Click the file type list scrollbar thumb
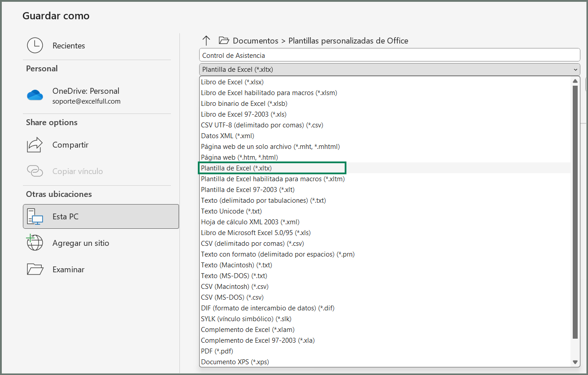The width and height of the screenshot is (588, 375). (575, 212)
